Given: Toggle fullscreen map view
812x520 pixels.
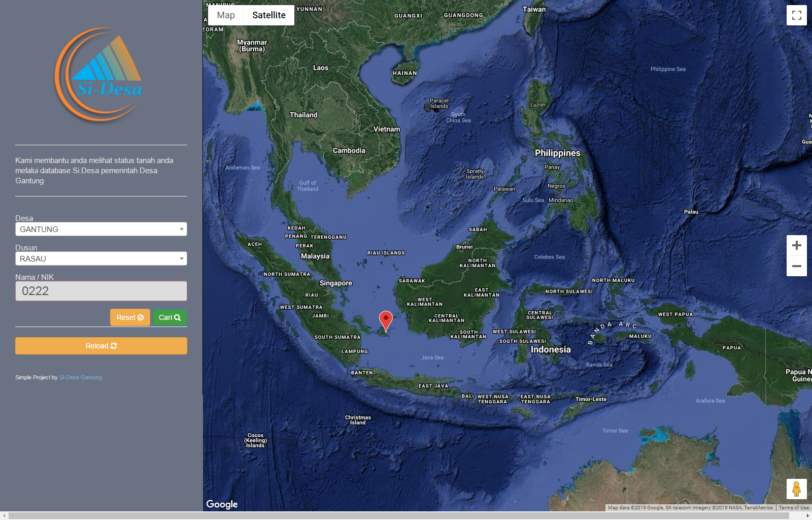Looking at the screenshot, I should [796, 15].
